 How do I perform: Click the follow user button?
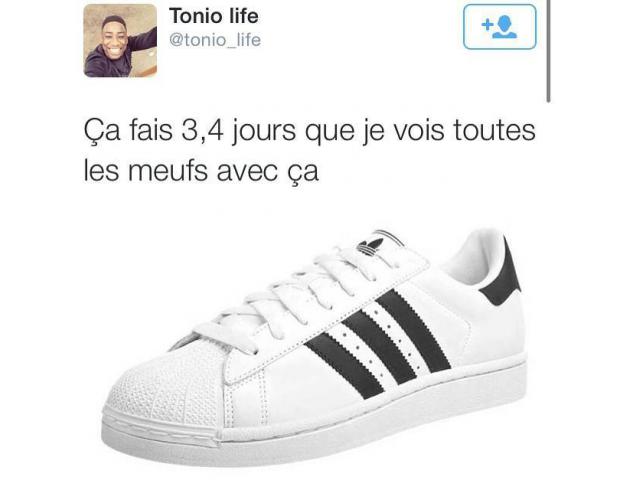[499, 26]
